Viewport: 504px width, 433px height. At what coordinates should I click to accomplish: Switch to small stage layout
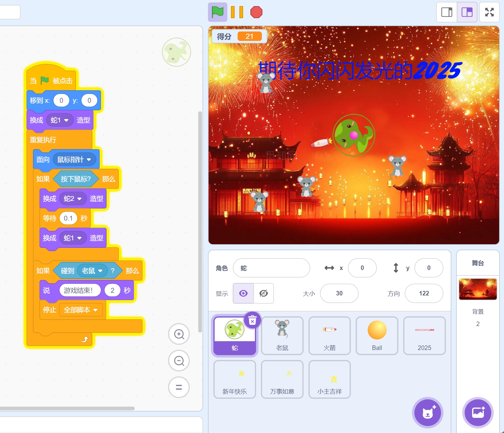click(446, 12)
